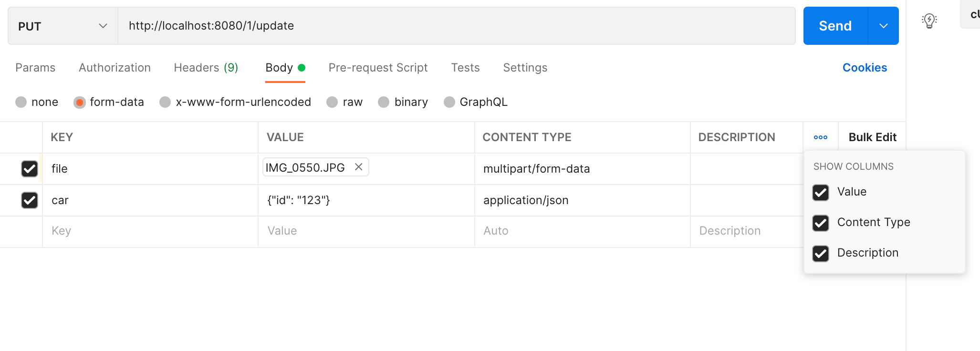
Task: Click the lightbulb suggestions icon
Action: click(929, 21)
